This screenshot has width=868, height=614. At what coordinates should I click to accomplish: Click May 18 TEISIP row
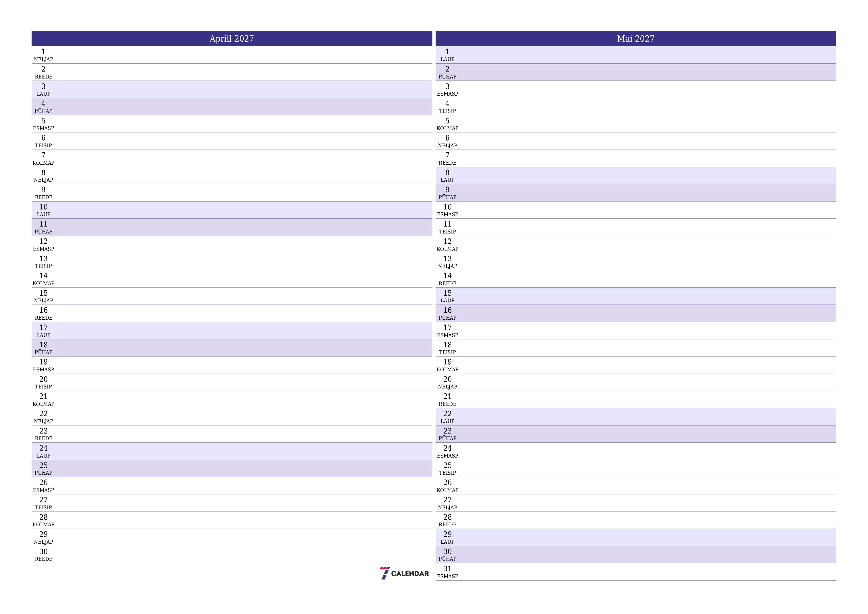click(636, 348)
